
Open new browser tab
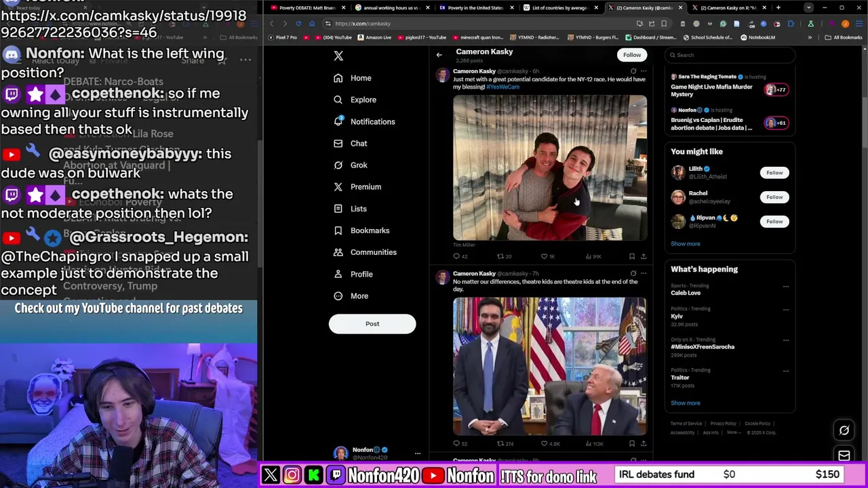(x=778, y=7)
